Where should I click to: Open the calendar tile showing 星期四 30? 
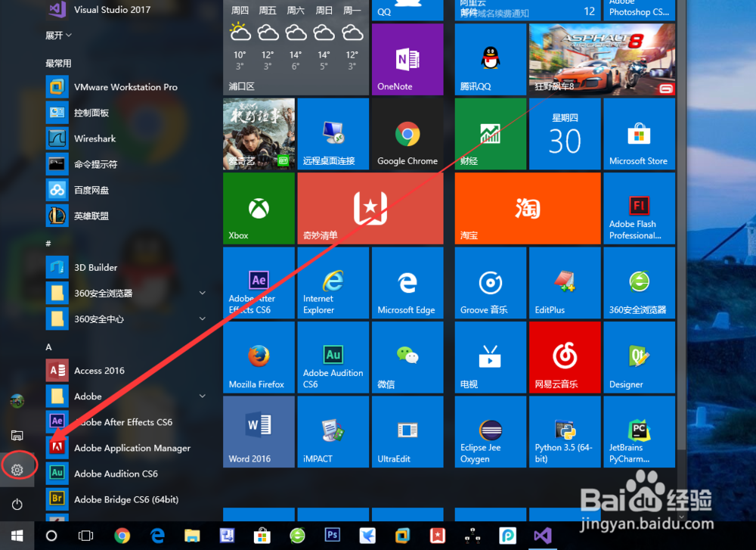pos(565,134)
